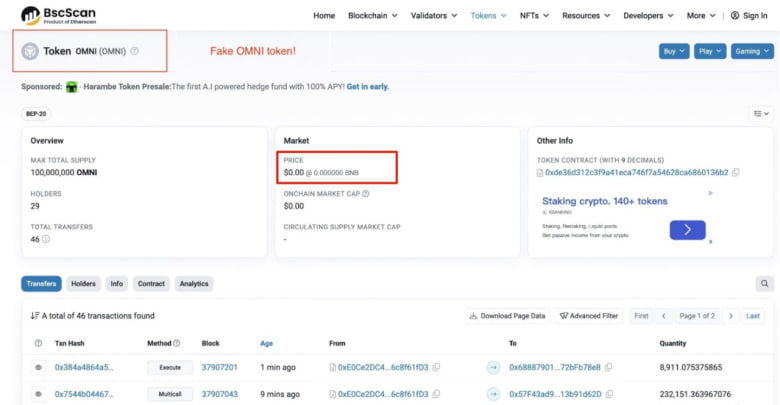Go to Home page
This screenshot has width=780, height=405.
[x=324, y=15]
